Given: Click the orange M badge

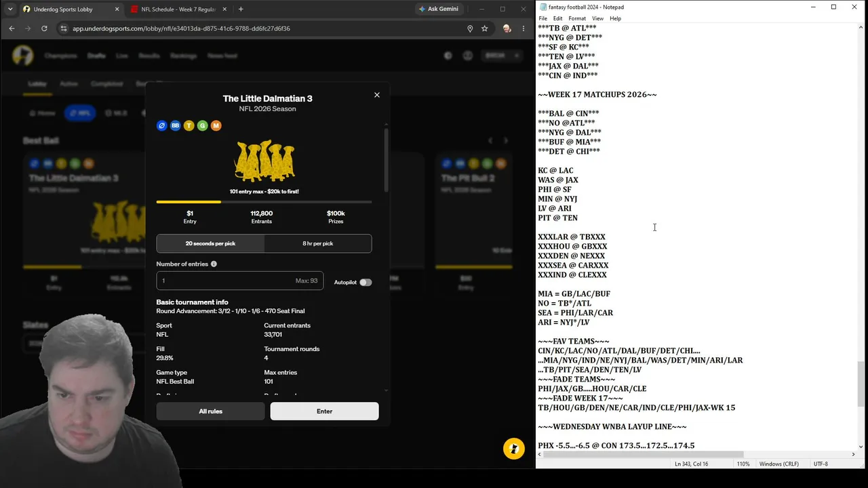Looking at the screenshot, I should (x=216, y=125).
